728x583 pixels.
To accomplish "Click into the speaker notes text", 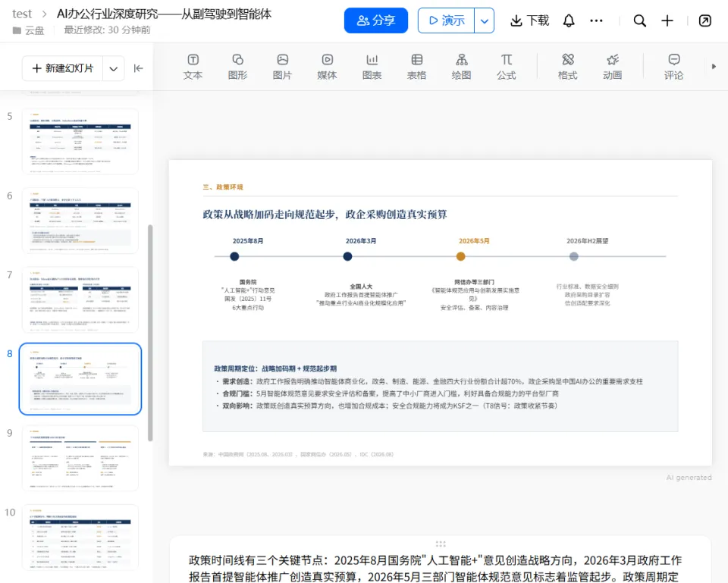I will tap(435, 568).
